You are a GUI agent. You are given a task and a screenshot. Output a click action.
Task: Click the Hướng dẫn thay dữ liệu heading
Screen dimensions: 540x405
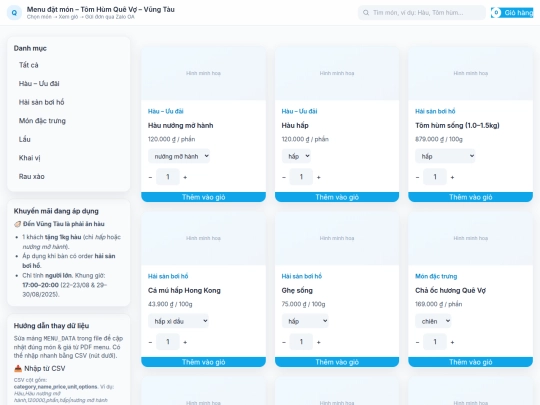tap(51, 326)
